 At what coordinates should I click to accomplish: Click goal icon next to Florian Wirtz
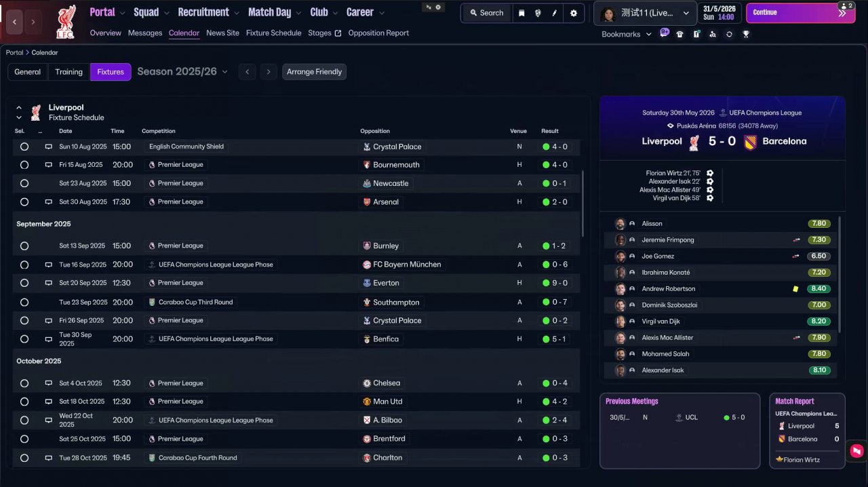710,174
